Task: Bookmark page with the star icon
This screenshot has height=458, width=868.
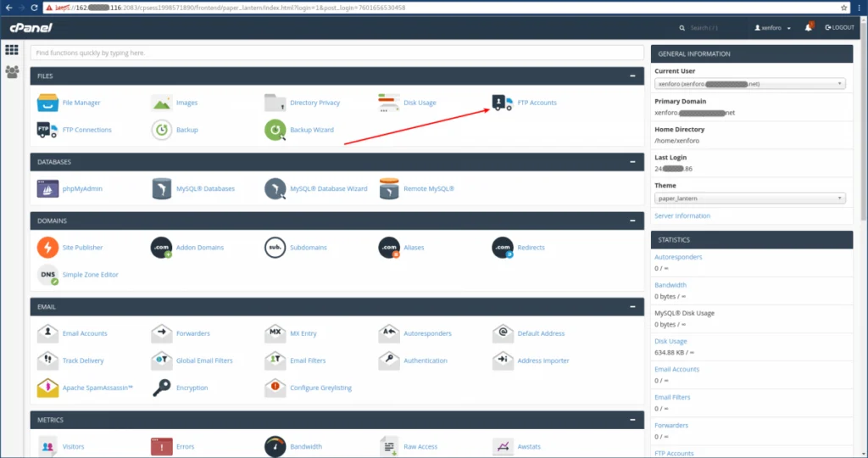Action: click(x=843, y=8)
